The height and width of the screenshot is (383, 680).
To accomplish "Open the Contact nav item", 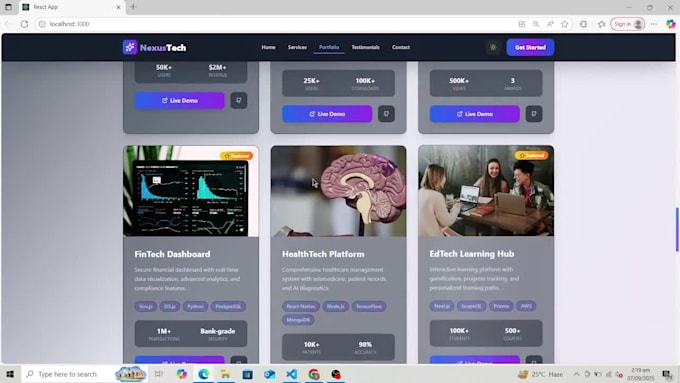I will 401,47.
